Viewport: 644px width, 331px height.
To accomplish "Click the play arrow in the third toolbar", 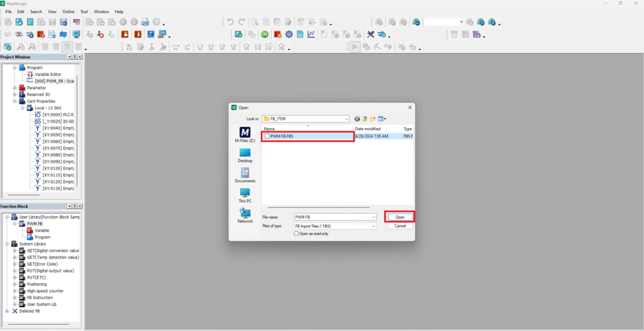I will [355, 46].
